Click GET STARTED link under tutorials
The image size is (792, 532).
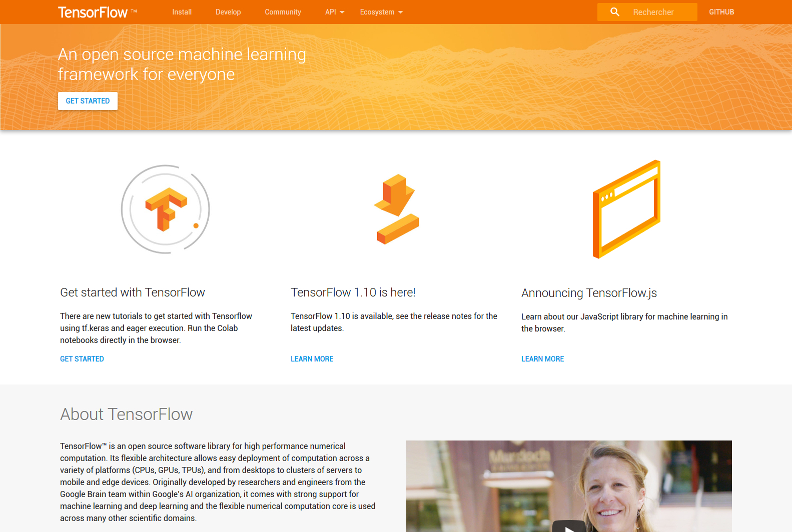(82, 359)
